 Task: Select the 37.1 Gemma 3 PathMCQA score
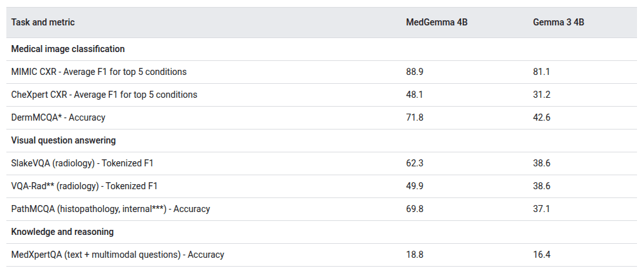[x=541, y=209]
